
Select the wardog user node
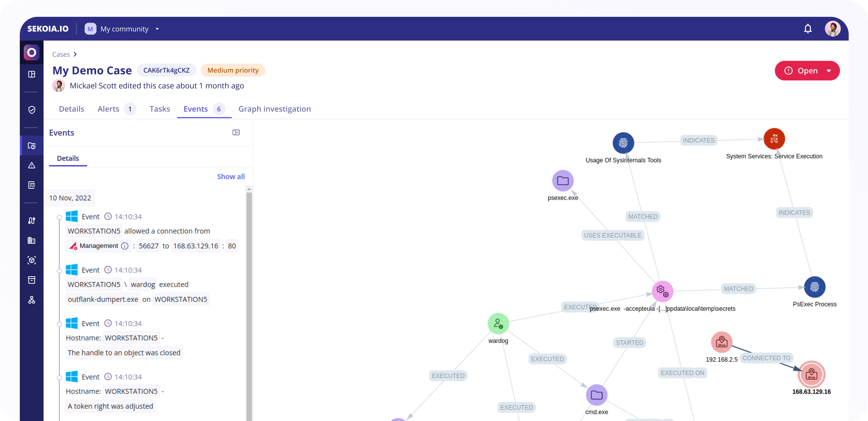coord(498,324)
